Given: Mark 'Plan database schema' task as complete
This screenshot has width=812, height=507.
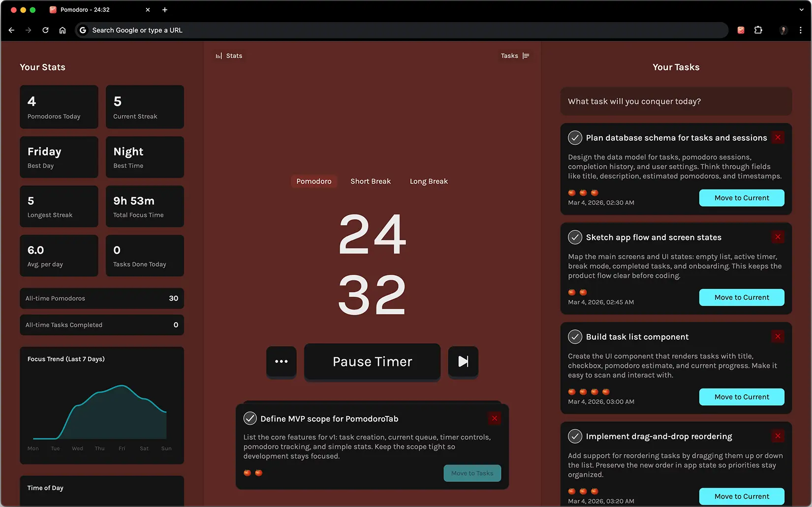Looking at the screenshot, I should point(574,138).
